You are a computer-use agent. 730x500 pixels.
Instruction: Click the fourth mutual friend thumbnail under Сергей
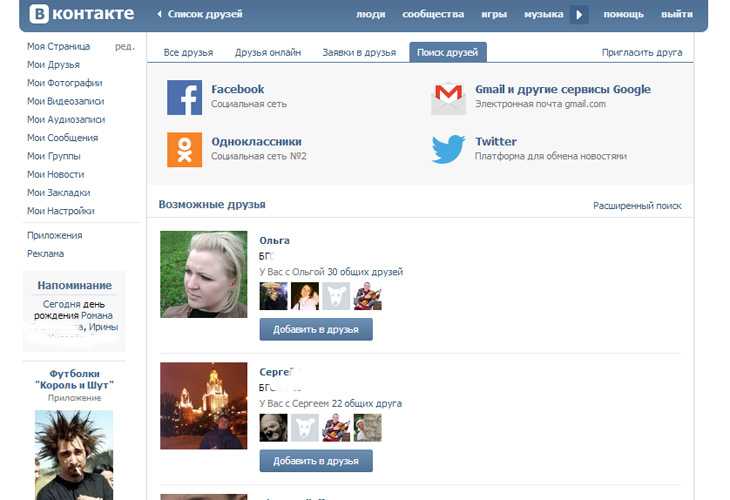[368, 427]
